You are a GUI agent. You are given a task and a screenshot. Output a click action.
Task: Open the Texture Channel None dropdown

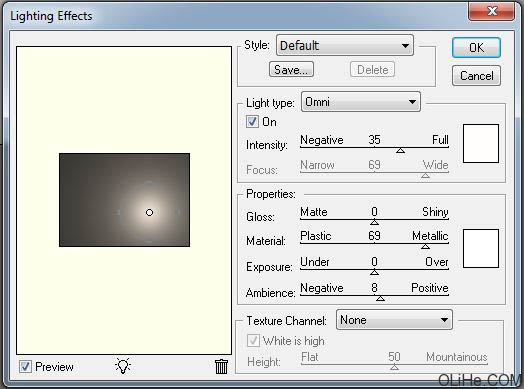coord(394,320)
